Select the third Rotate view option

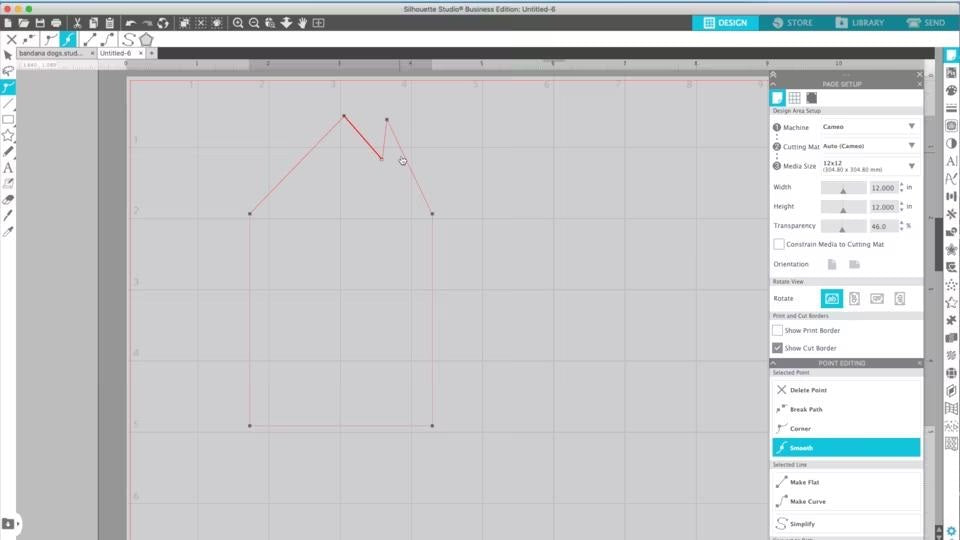pyautogui.click(x=877, y=299)
